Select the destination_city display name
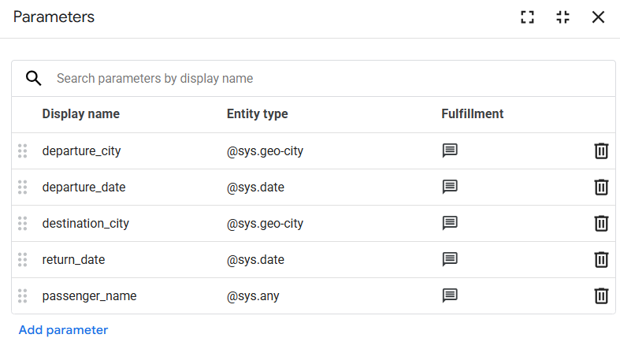This screenshot has width=620, height=364. tap(86, 223)
